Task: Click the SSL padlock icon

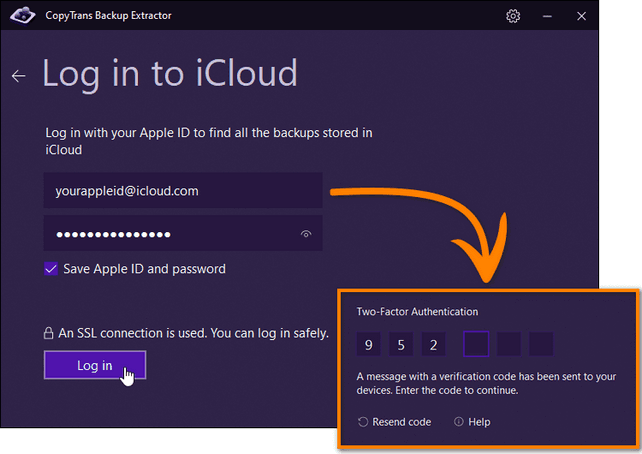Action: 48,333
